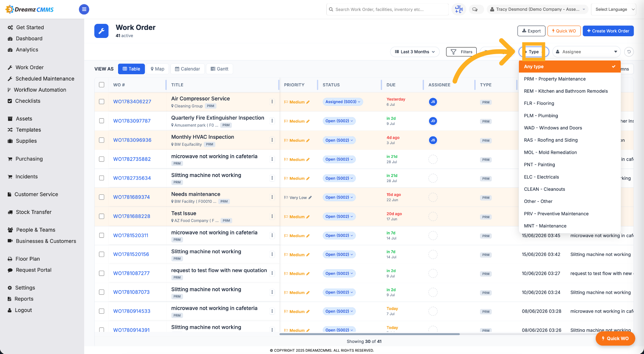Open status dropdown for Quarterly Fire Extinguisher Inspection
This screenshot has width=644, height=354.
coord(339,121)
